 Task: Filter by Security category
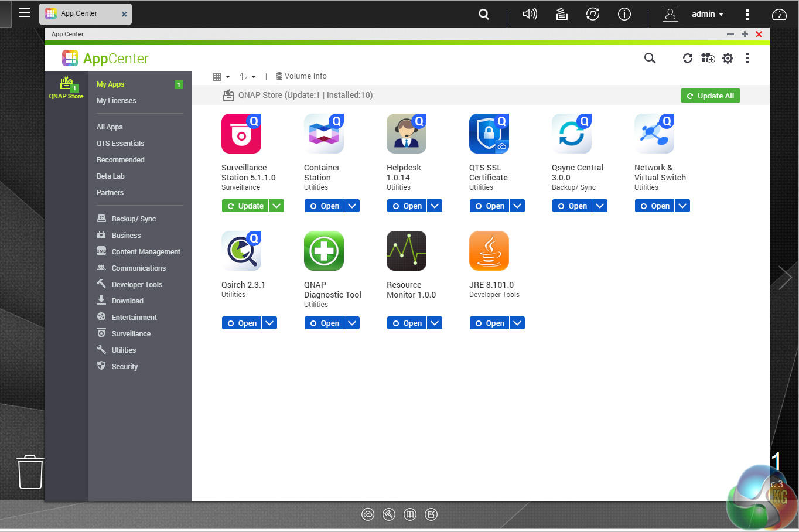117,367
